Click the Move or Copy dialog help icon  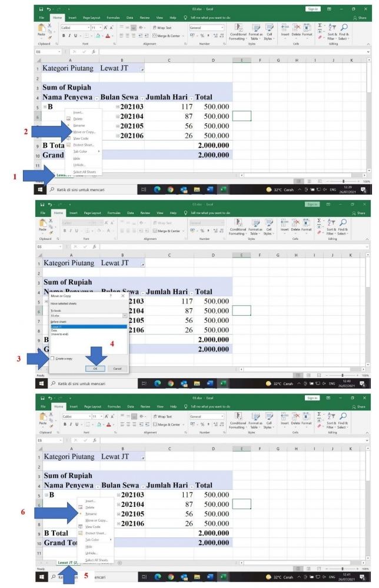tap(111, 297)
